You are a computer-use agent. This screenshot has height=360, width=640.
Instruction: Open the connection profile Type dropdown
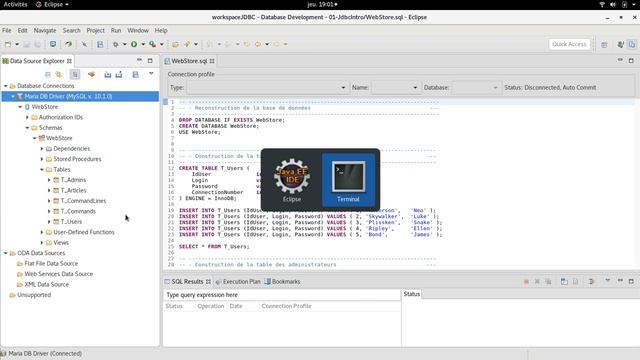pos(267,87)
